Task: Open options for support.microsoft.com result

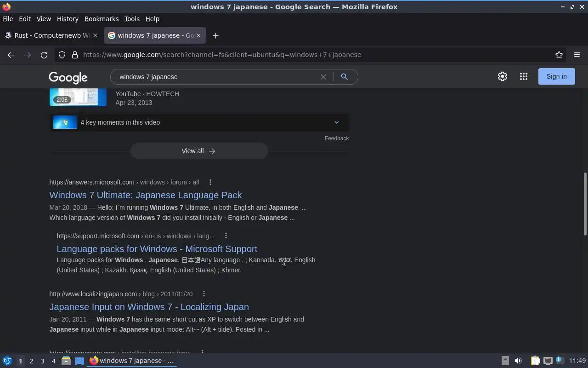Action: 226,236
